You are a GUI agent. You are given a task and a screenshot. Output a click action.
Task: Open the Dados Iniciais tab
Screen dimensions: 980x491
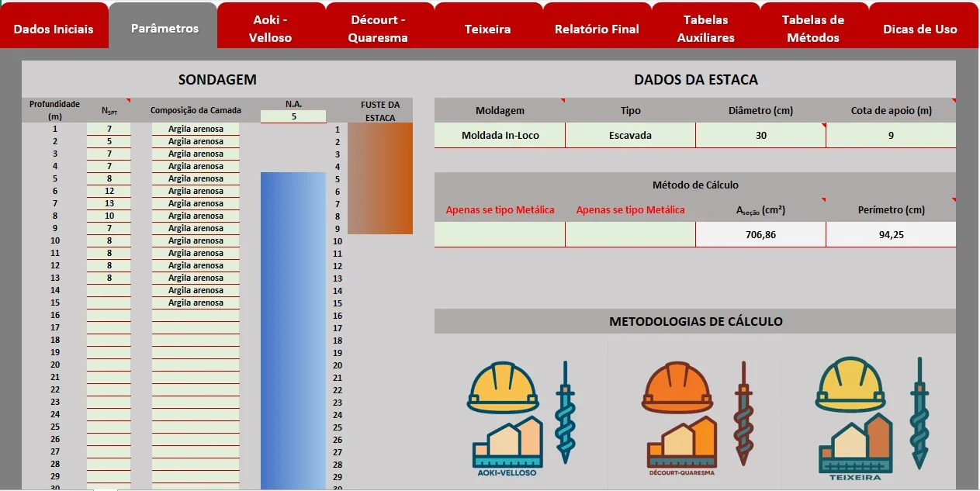[x=54, y=29]
